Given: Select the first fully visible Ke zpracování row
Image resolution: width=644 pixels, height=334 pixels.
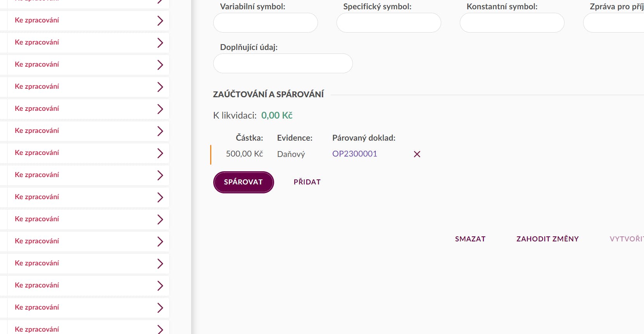Looking at the screenshot, I should point(85,20).
